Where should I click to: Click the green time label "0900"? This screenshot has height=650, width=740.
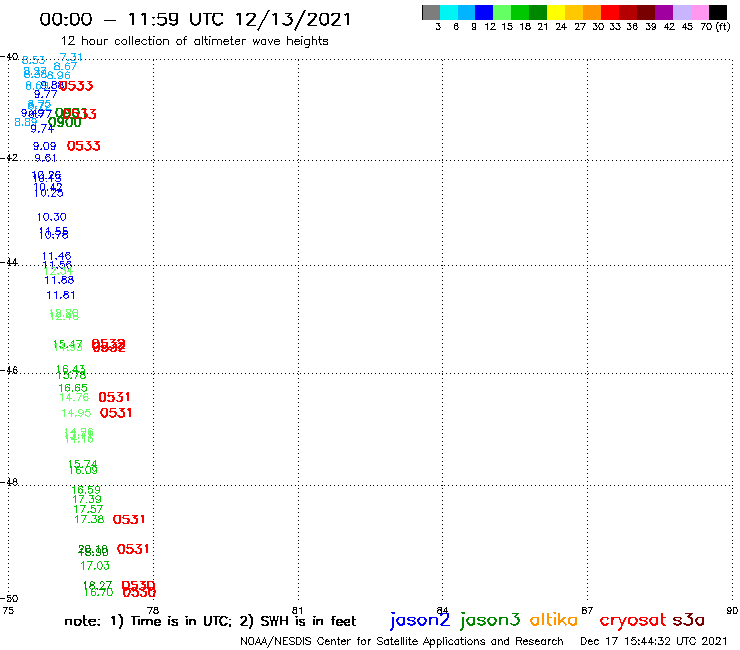coord(65,123)
